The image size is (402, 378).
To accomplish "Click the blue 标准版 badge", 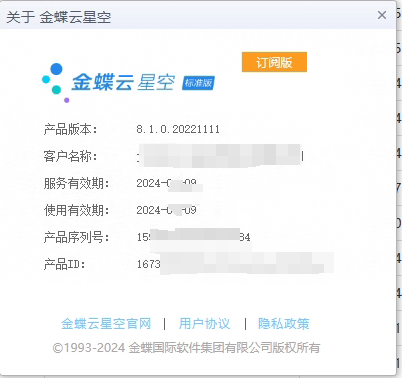I will pyautogui.click(x=198, y=83).
